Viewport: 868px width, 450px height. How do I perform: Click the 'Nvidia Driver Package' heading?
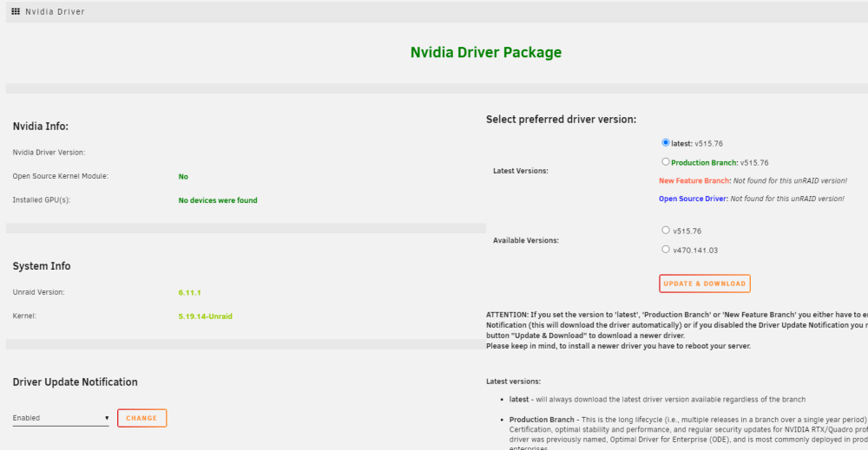point(486,52)
